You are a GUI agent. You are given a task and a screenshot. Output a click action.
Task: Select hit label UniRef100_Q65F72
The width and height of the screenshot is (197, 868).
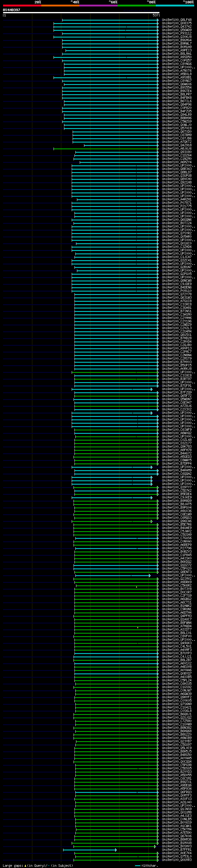[x=176, y=396]
